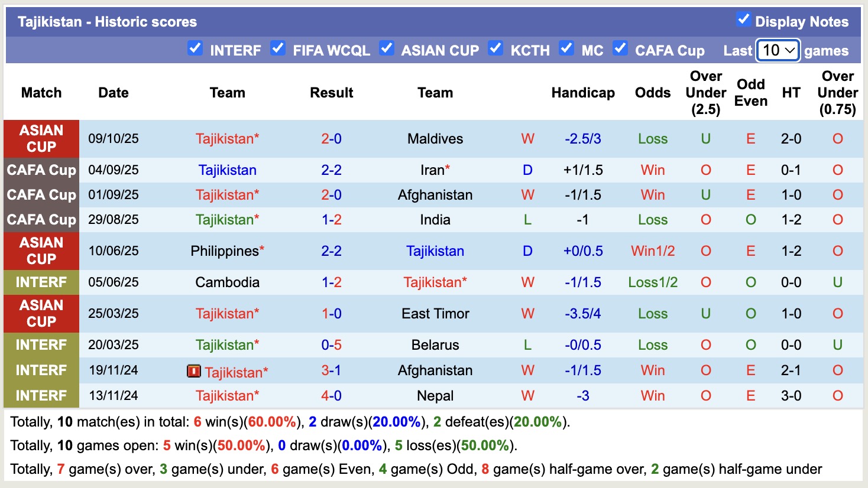Image resolution: width=868 pixels, height=488 pixels.
Task: Select the India opponent link
Action: tap(435, 219)
